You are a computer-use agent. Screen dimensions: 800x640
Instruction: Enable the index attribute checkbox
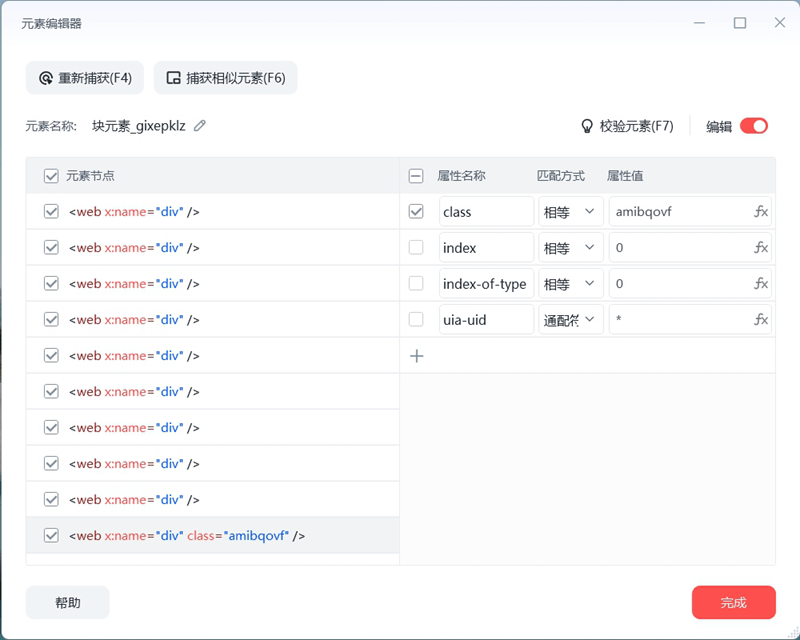(416, 248)
